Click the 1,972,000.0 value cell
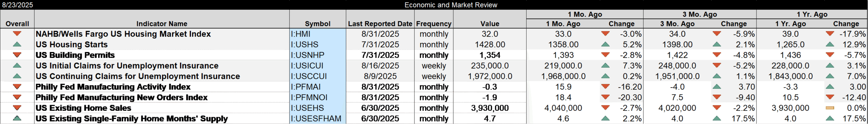This screenshot has width=868, height=124. [490, 76]
